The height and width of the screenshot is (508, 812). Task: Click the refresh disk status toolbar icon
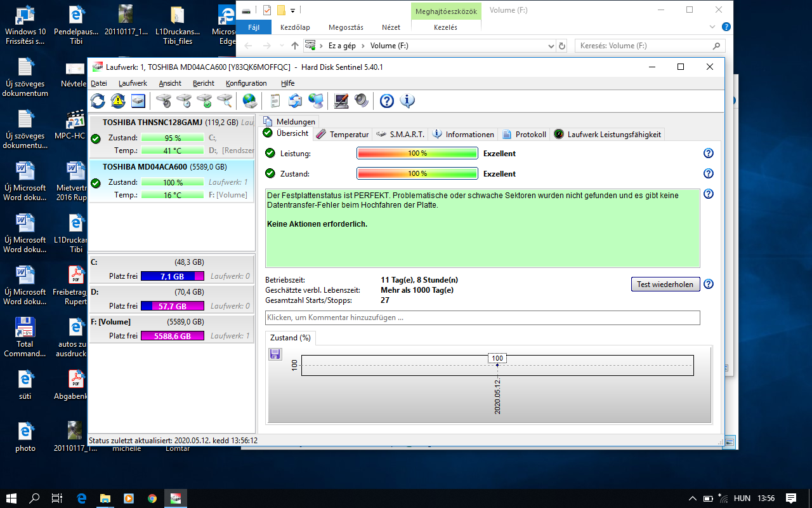pyautogui.click(x=98, y=100)
